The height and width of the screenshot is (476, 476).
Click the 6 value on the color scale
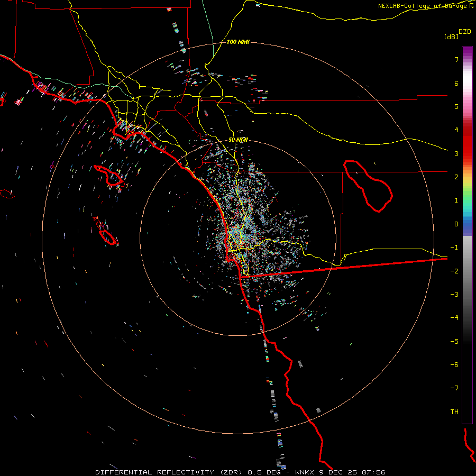tap(456, 83)
